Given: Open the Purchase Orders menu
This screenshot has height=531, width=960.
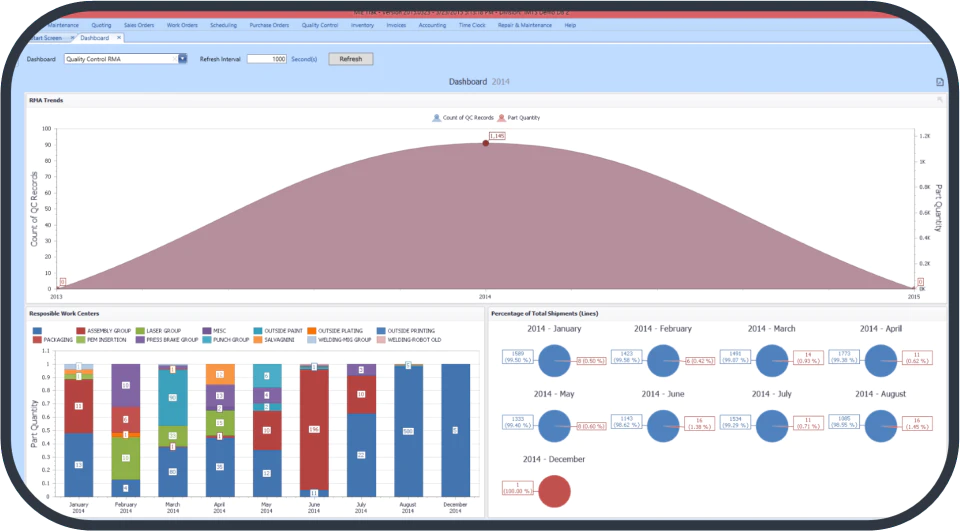Looking at the screenshot, I should point(269,25).
